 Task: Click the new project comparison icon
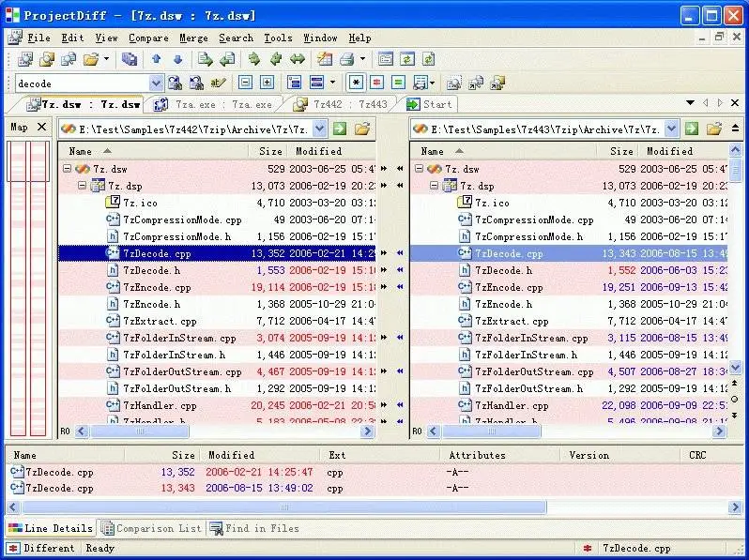tap(24, 59)
